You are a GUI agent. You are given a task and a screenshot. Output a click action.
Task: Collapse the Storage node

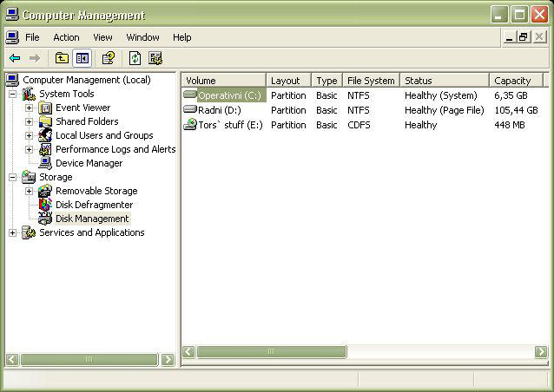[12, 177]
